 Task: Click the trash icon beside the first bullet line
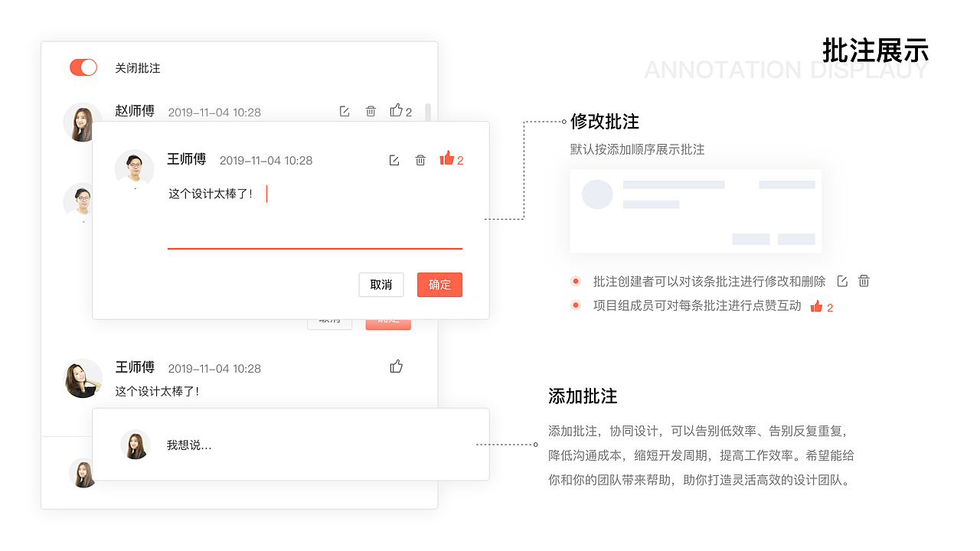point(864,281)
